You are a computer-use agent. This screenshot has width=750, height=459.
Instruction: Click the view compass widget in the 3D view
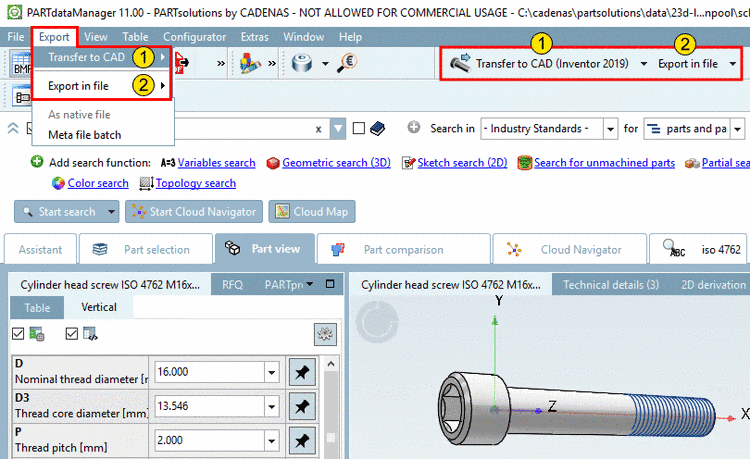pyautogui.click(x=377, y=322)
